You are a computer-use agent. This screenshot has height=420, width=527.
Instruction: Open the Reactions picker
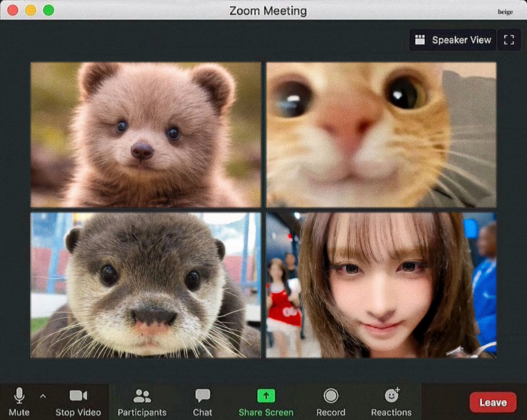click(x=391, y=402)
